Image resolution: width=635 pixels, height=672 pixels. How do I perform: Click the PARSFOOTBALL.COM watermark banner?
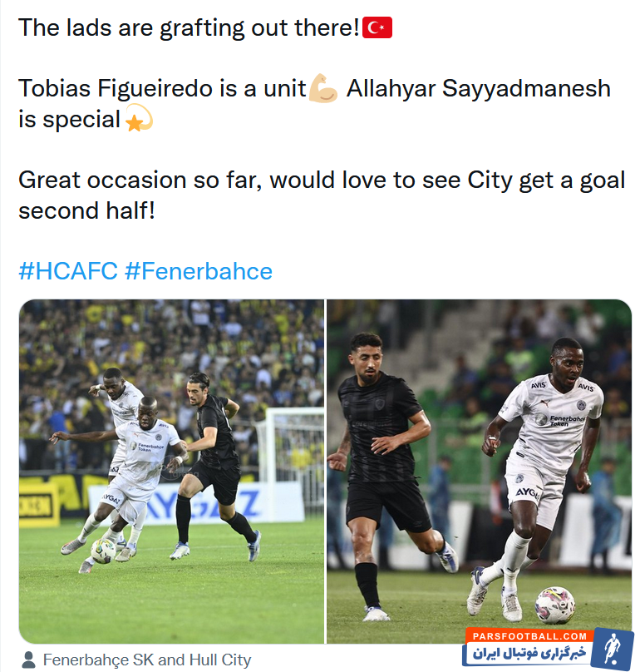coord(529,636)
